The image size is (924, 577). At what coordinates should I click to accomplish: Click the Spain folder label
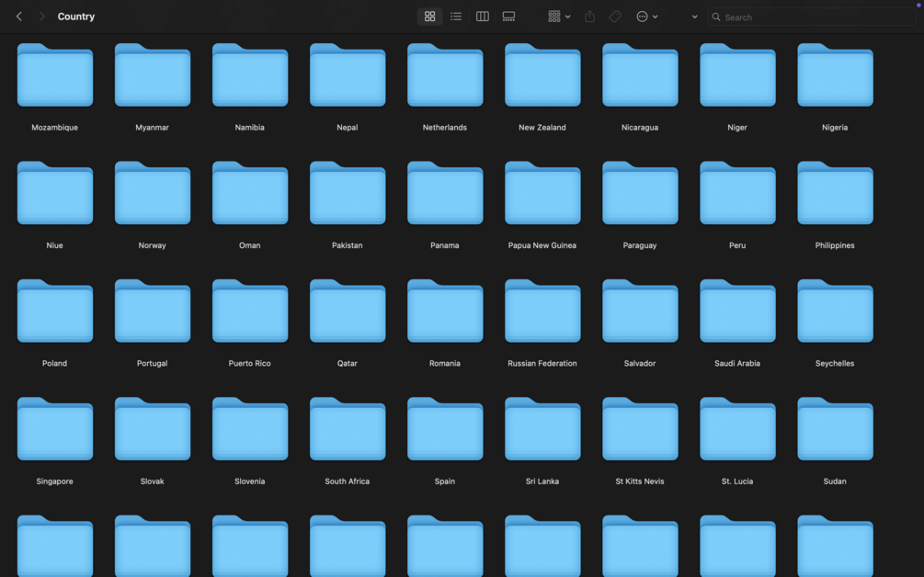pos(445,481)
